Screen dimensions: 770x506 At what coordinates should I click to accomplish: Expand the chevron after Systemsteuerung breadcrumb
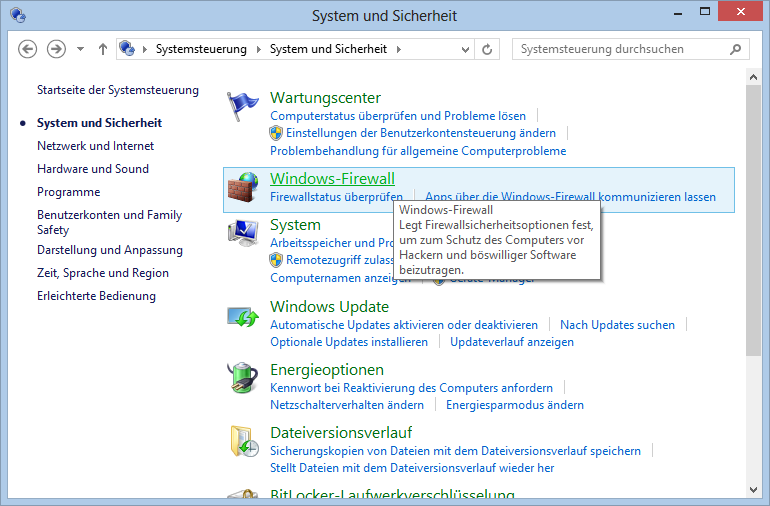point(259,49)
